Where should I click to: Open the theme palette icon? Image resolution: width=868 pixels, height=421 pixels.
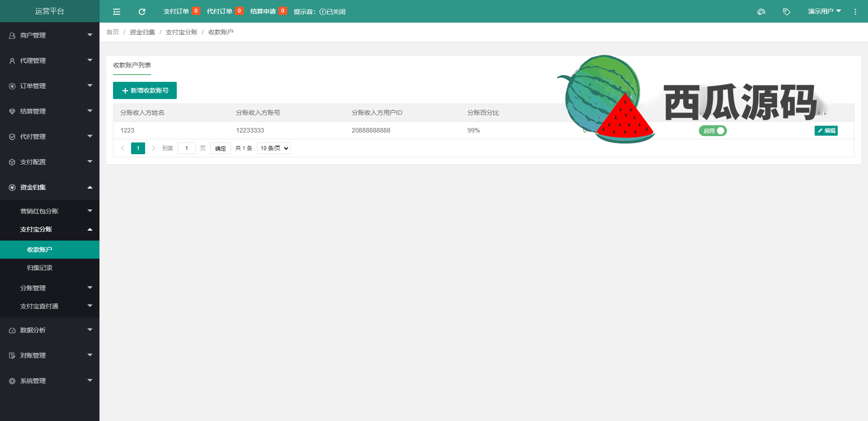(x=761, y=12)
